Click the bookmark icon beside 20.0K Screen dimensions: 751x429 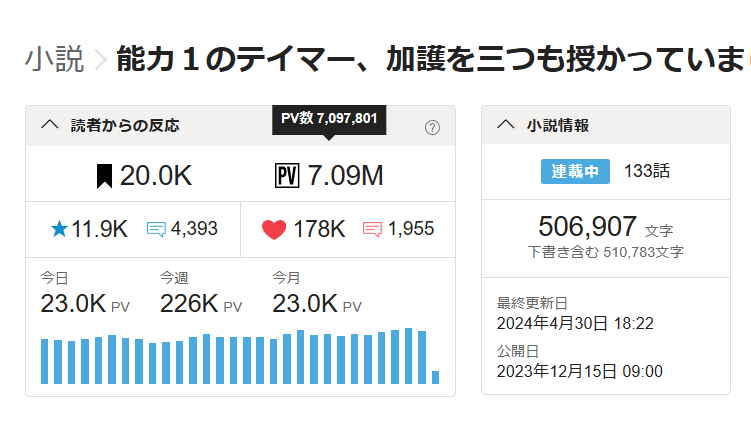(103, 176)
